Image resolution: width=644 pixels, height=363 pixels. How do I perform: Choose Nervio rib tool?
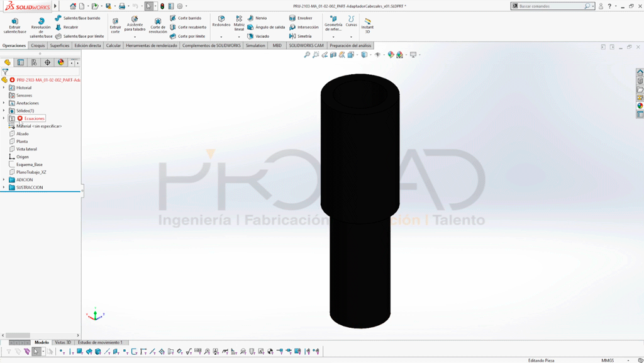click(257, 18)
